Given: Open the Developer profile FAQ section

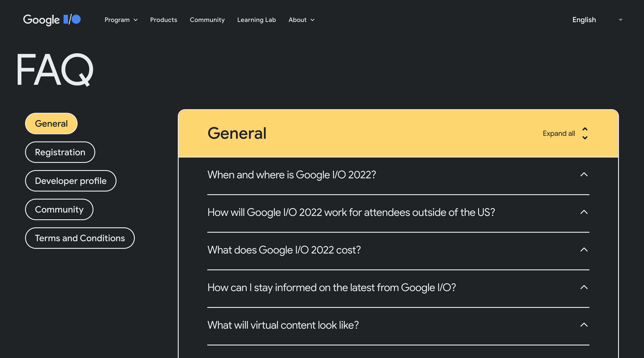Looking at the screenshot, I should point(71,181).
